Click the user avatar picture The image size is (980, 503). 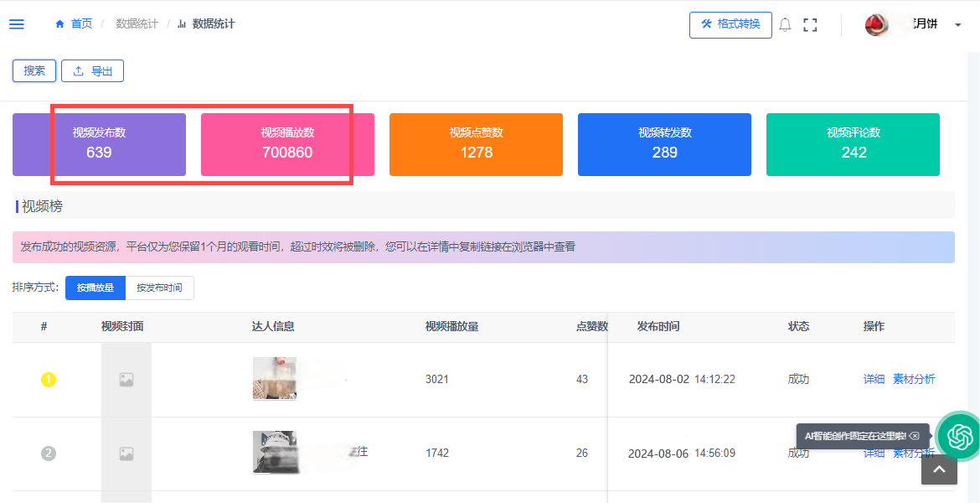click(877, 25)
